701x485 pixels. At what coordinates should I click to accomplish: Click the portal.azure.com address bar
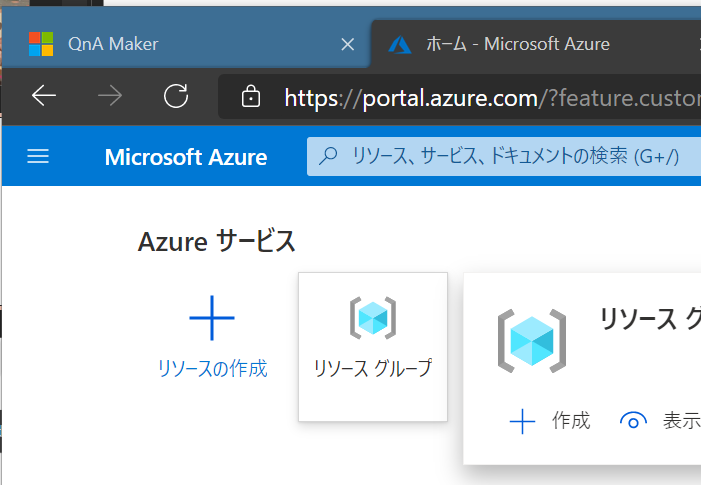[x=460, y=97]
